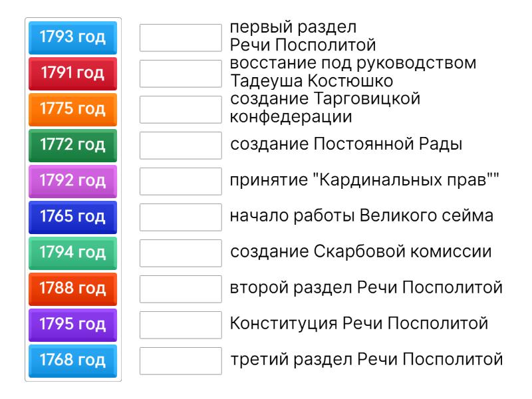Select the teal "1794 год" tile
This screenshot has width=532, height=399.
point(73,253)
